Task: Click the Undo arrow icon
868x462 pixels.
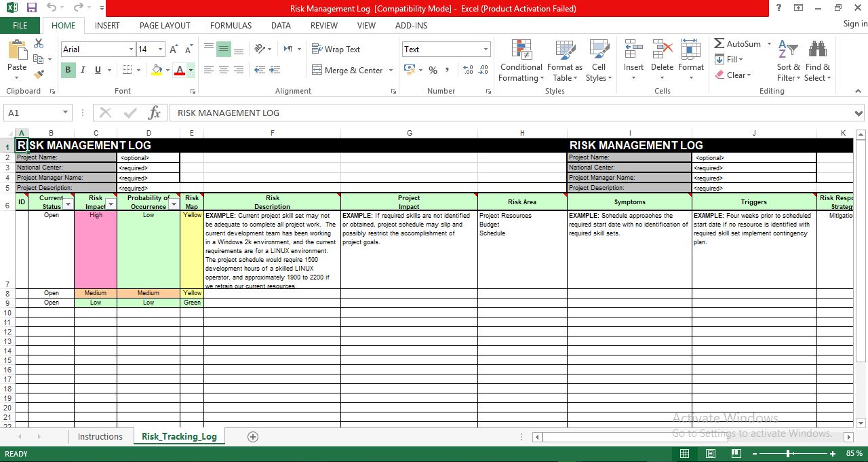Action: tap(52, 8)
